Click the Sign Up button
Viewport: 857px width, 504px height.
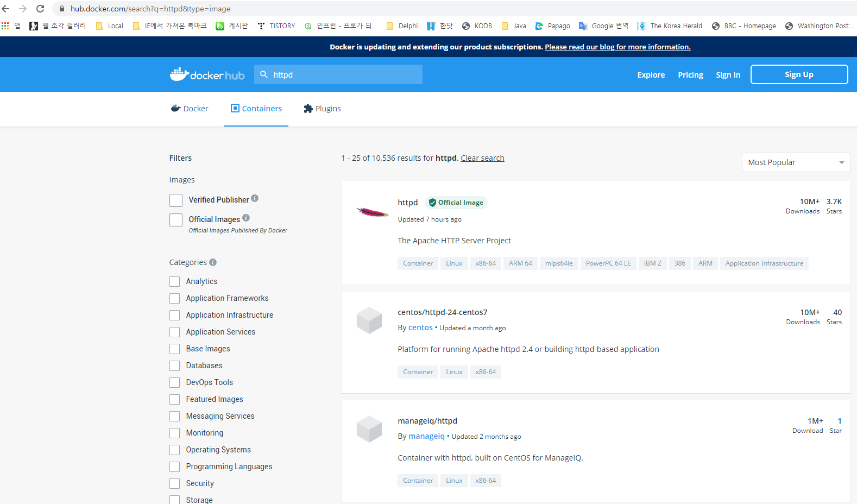click(799, 74)
